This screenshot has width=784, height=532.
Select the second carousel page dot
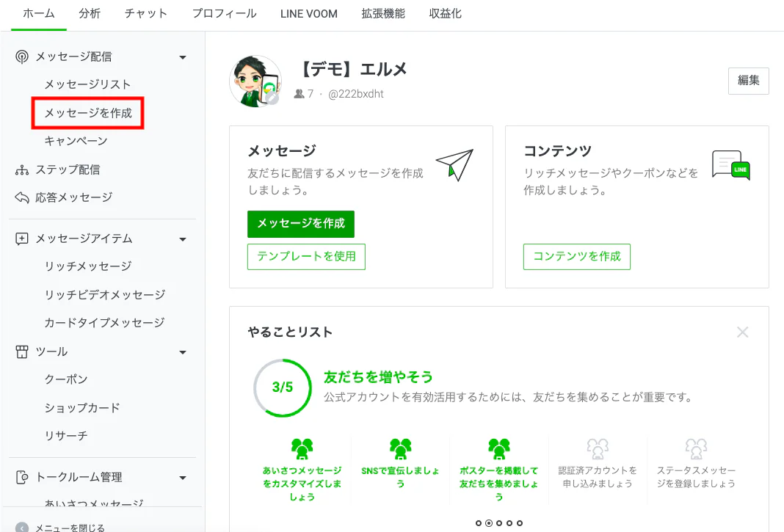tap(489, 523)
